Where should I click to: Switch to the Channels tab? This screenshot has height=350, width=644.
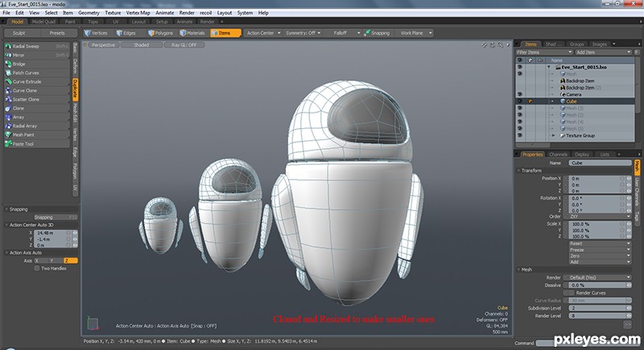558,154
